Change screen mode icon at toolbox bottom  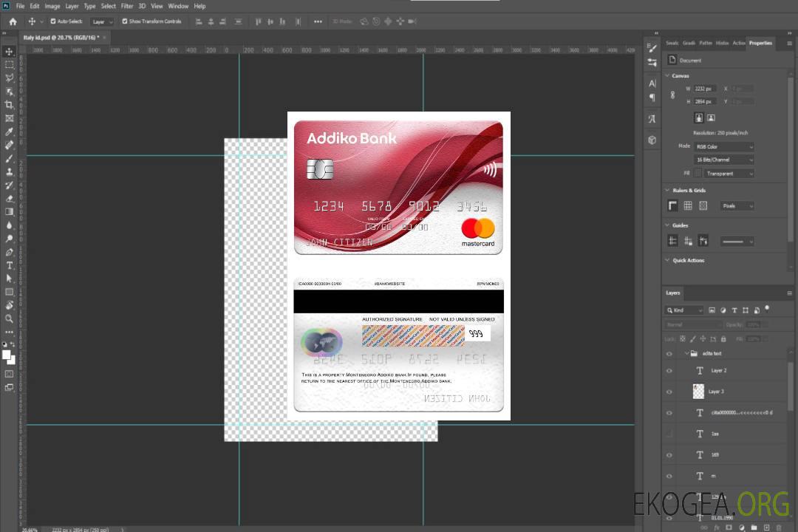(x=9, y=387)
